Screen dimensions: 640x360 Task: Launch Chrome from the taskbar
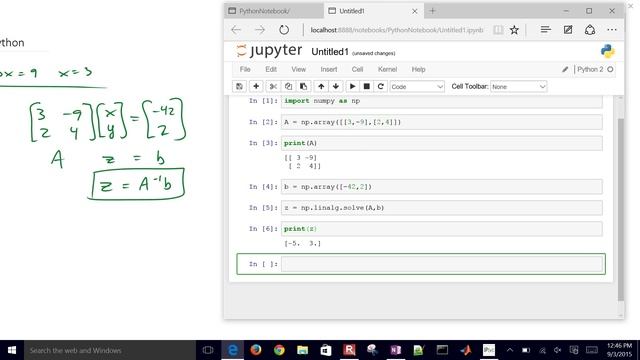(279, 350)
